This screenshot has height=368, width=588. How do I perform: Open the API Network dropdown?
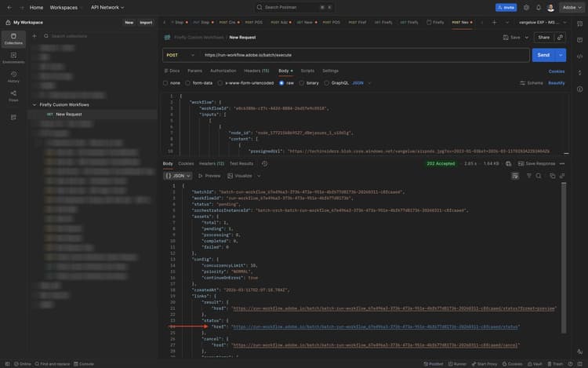(107, 7)
